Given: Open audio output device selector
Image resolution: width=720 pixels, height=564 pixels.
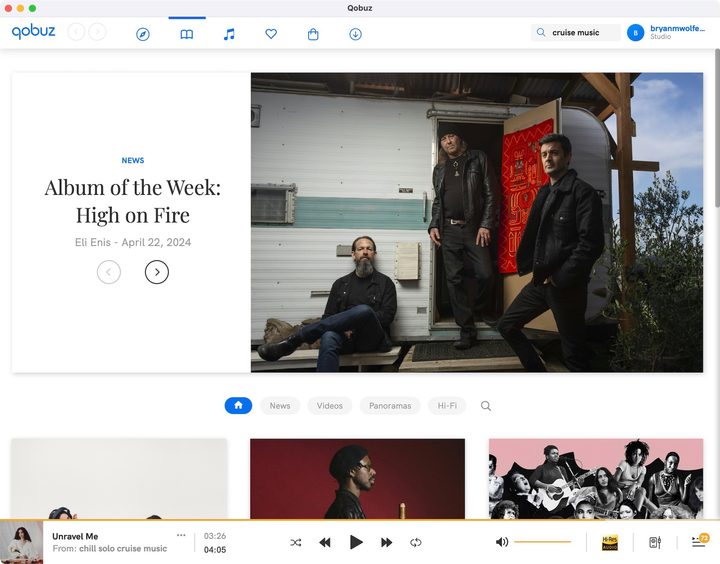Looking at the screenshot, I should pyautogui.click(x=655, y=542).
